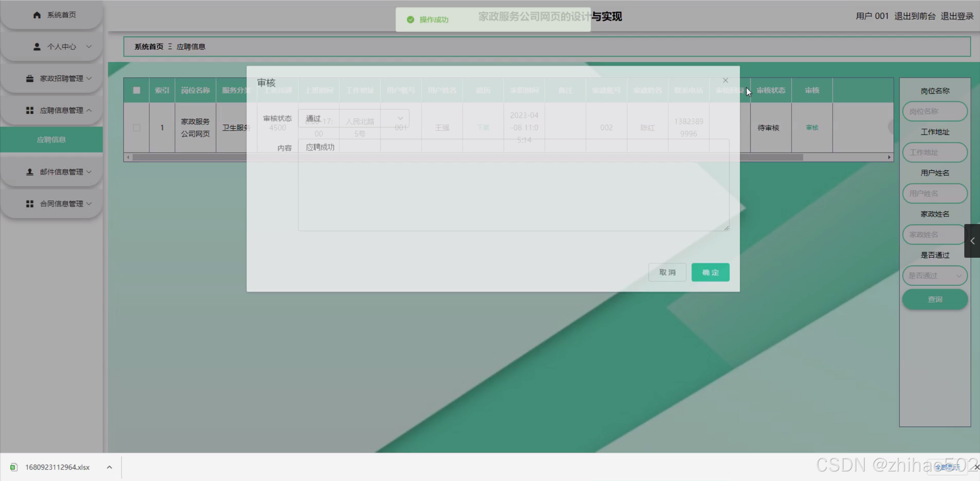The width and height of the screenshot is (980, 481).
Task: Check the checkbox for row 1
Action: pos(136,128)
